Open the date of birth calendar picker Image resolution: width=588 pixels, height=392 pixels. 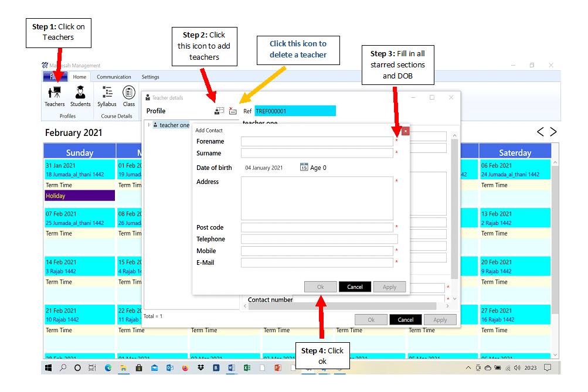coord(304,168)
